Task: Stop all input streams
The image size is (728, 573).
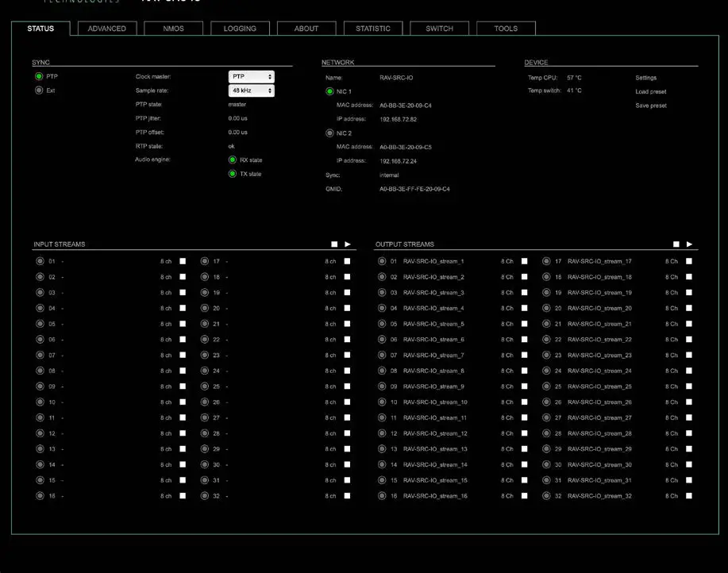Action: click(x=334, y=244)
